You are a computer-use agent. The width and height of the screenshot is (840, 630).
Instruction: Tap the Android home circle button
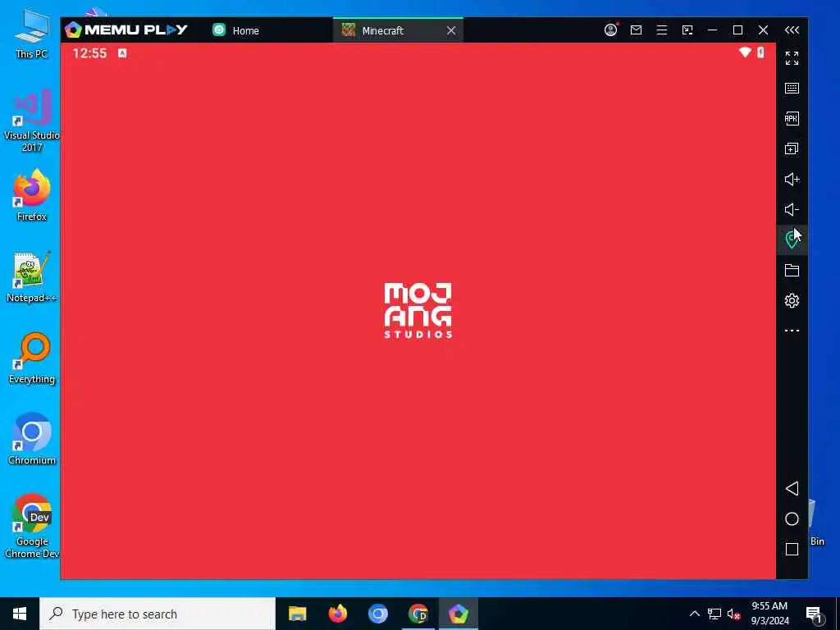792,519
